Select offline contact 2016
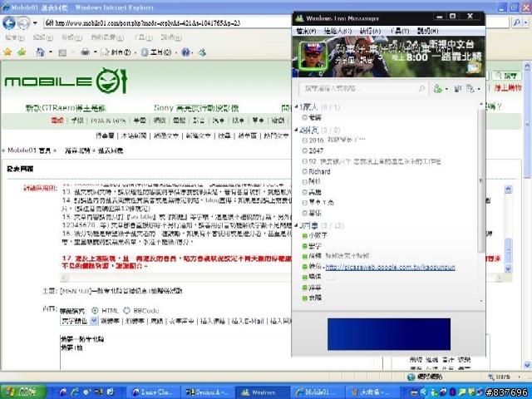Image resolution: width=532 pixels, height=399 pixels. tap(333, 140)
